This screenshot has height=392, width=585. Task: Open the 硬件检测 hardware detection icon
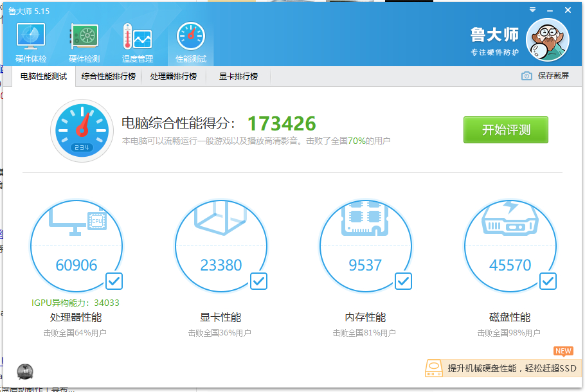coord(84,42)
